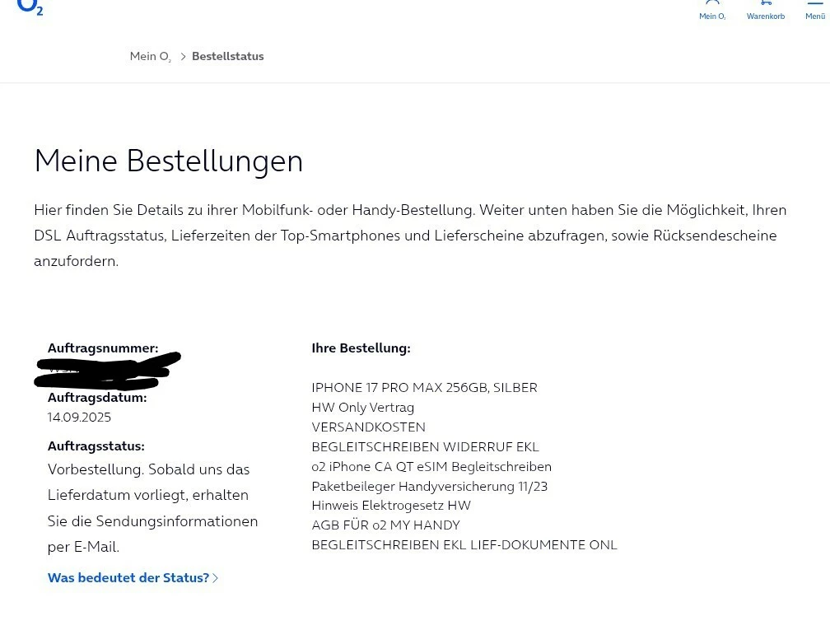
Task: Click the 'Auftragsnummer:' label
Action: (x=103, y=348)
